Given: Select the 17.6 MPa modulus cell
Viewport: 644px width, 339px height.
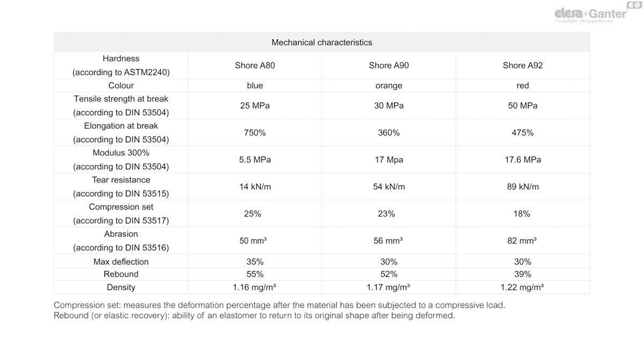Looking at the screenshot, I should click(x=523, y=160).
